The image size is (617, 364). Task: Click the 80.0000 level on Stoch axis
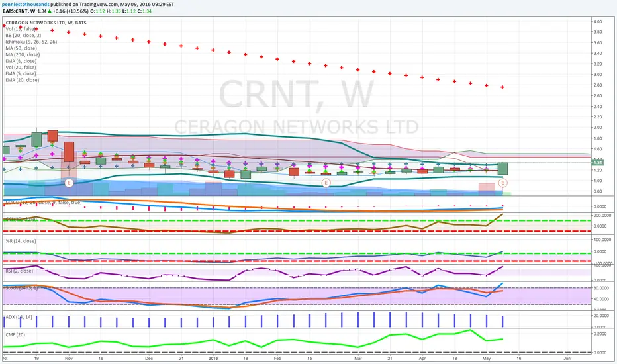[600, 288]
